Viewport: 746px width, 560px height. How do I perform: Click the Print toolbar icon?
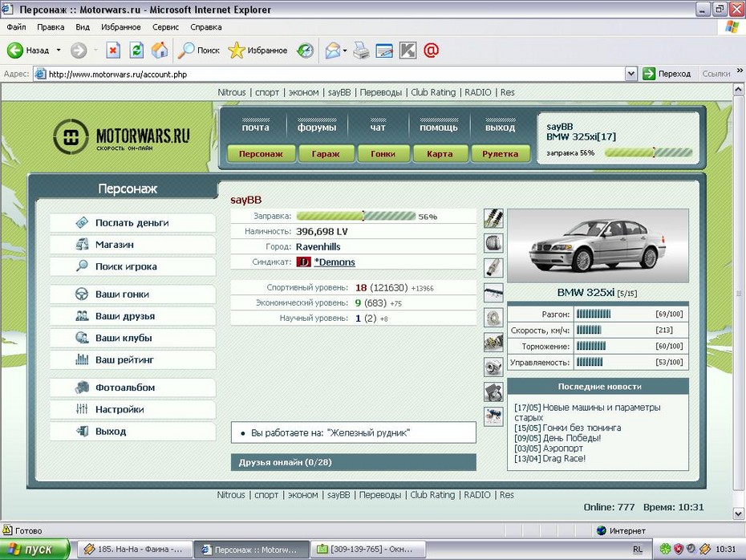361,50
